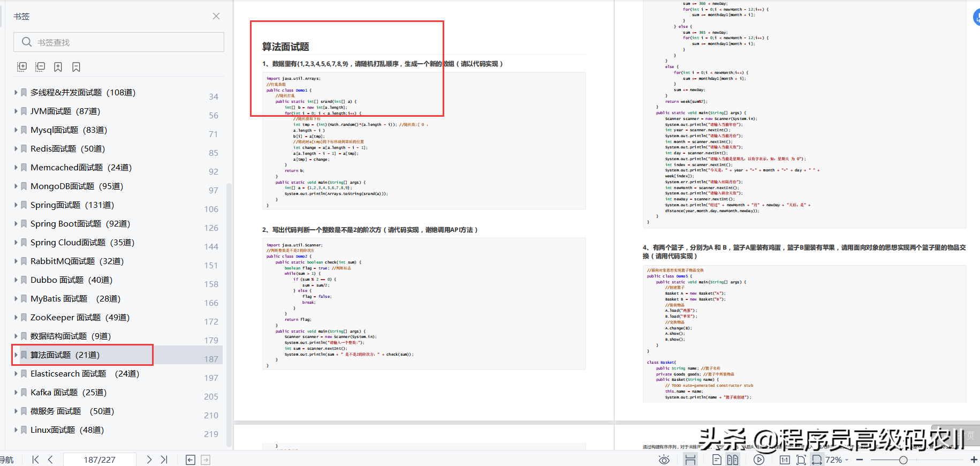Click the expand all bookmarks icon
The image size is (980, 466).
tap(22, 67)
